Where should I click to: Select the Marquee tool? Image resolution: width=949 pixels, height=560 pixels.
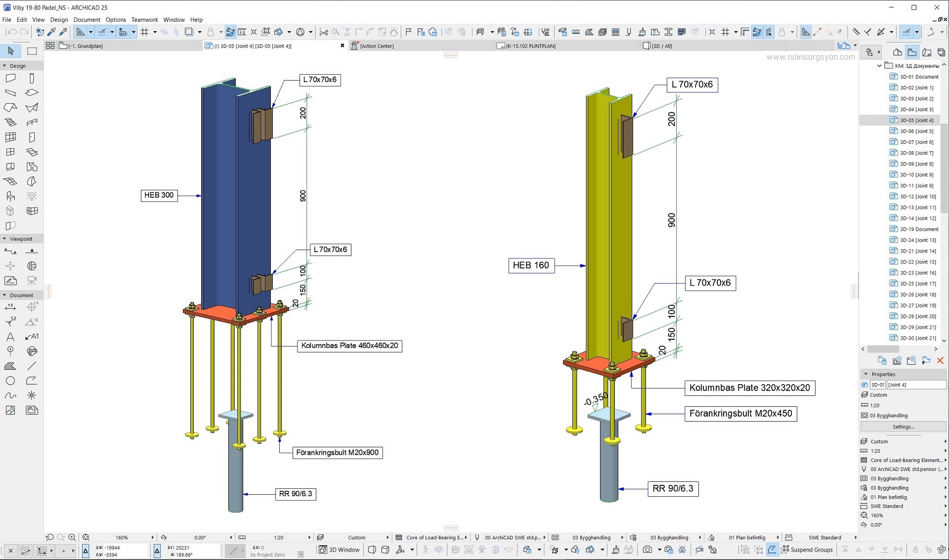(32, 51)
